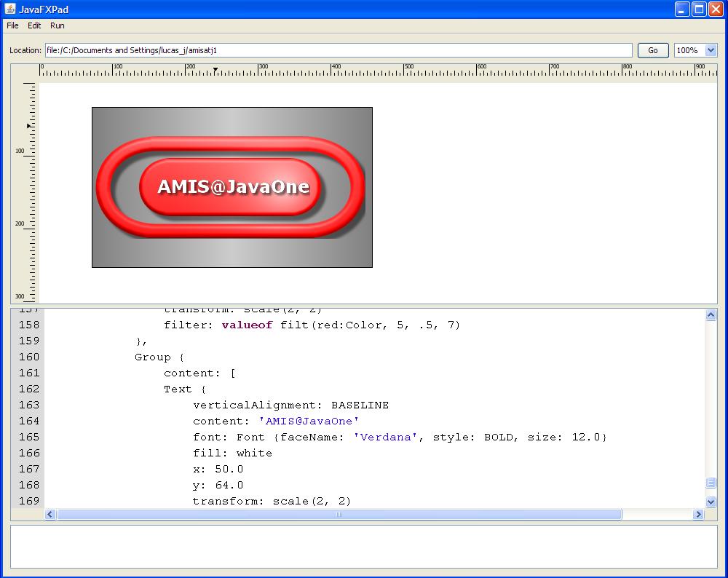Click the triangle marker on vertical ruler
This screenshot has height=578, width=728.
click(29, 126)
